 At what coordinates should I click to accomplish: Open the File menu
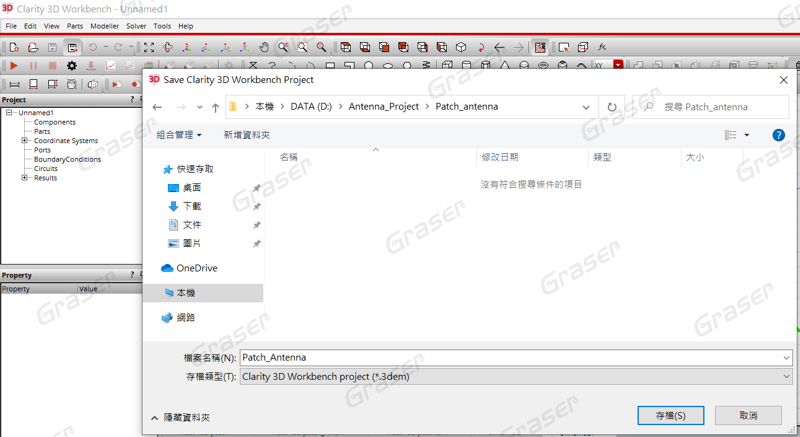click(11, 26)
